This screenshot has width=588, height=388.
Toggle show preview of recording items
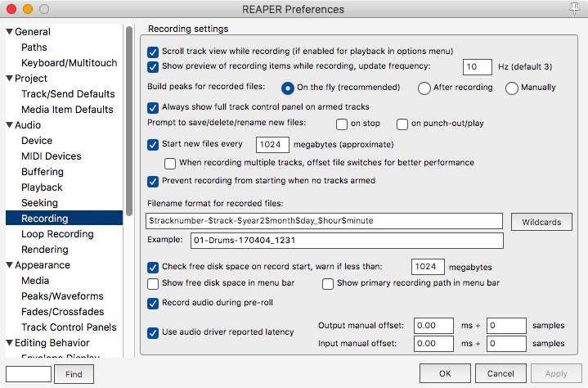tap(153, 67)
